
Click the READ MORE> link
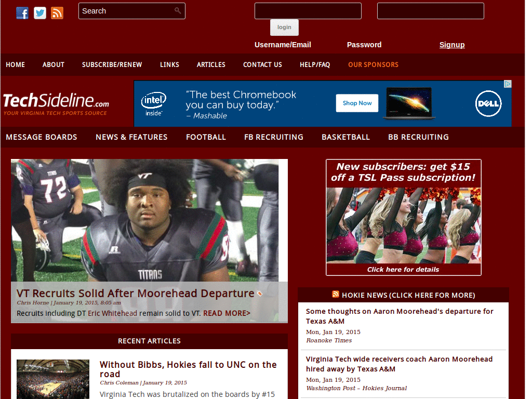point(227,313)
